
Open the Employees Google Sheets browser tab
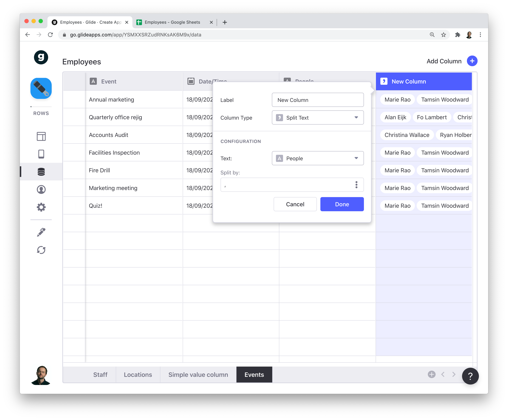coord(172,22)
